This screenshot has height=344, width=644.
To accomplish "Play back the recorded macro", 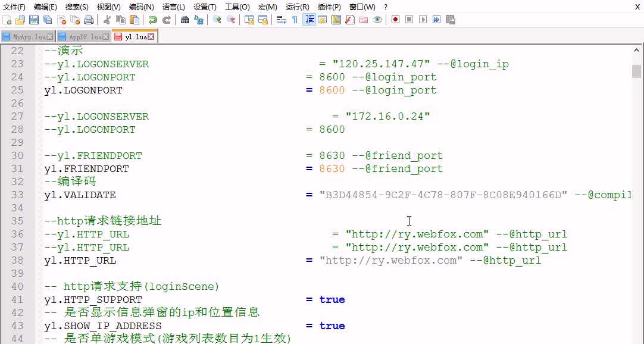I will [x=423, y=20].
